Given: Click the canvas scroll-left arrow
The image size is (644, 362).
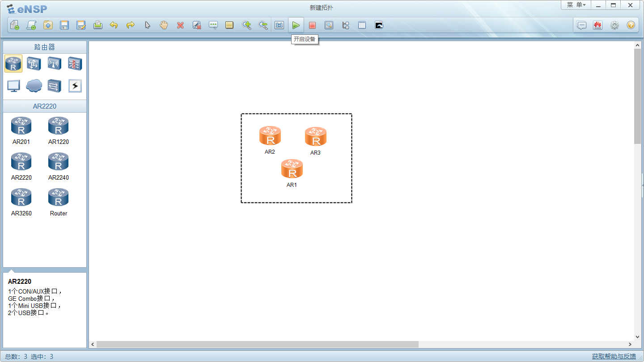Looking at the screenshot, I should click(93, 345).
